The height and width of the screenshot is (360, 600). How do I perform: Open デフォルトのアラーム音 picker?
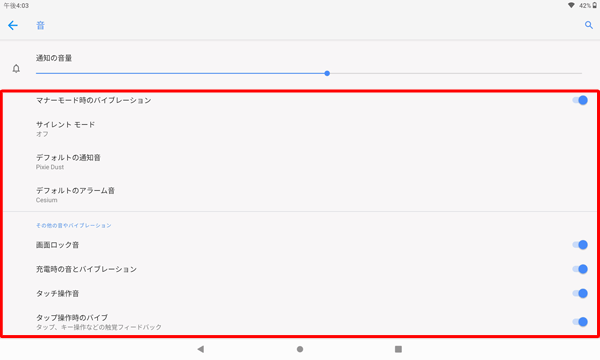tap(300, 195)
